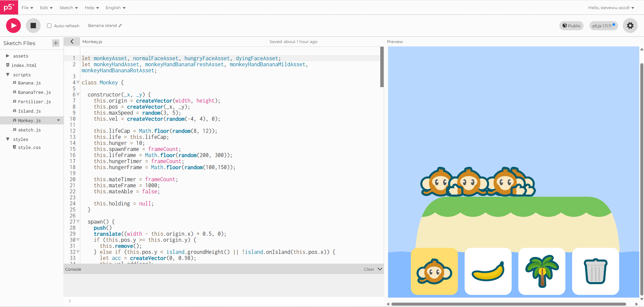Open the Help menu
644x307 pixels.
click(x=91, y=7)
